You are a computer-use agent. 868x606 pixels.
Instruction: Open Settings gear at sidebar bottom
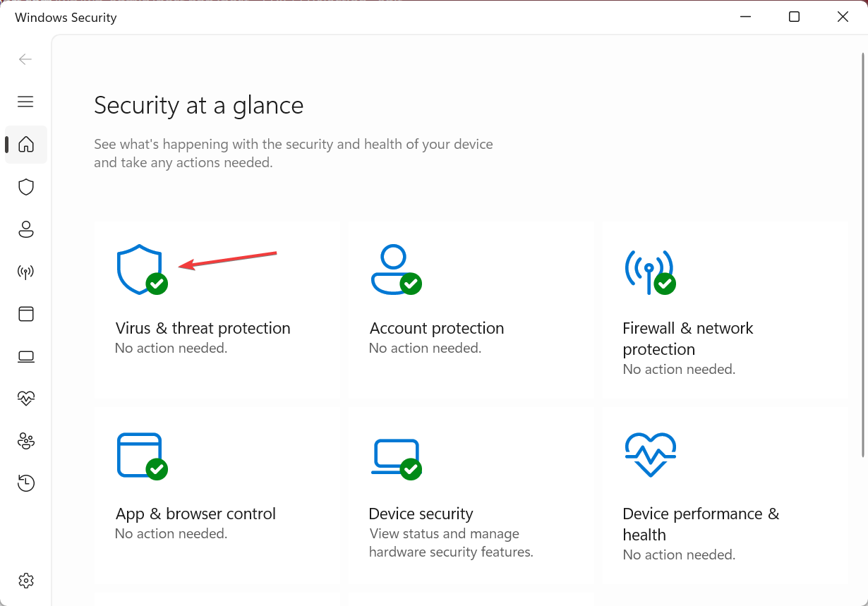26,581
